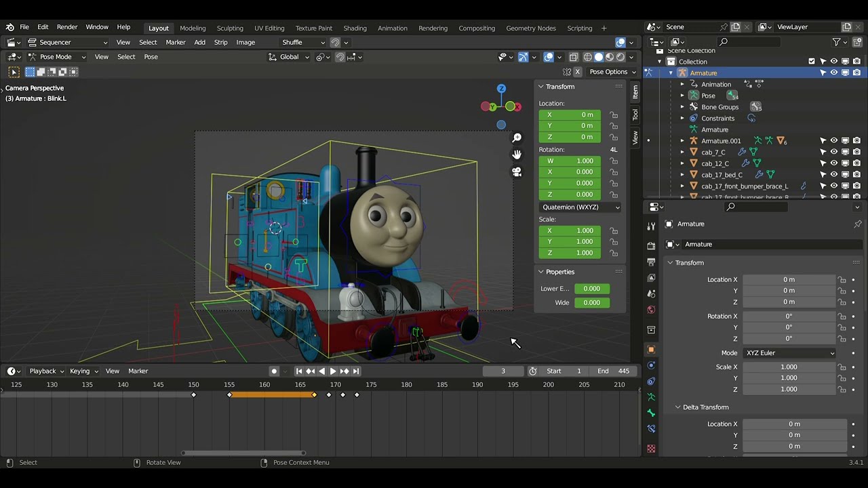
Task: Open the Playback popover in timeline
Action: tap(46, 371)
